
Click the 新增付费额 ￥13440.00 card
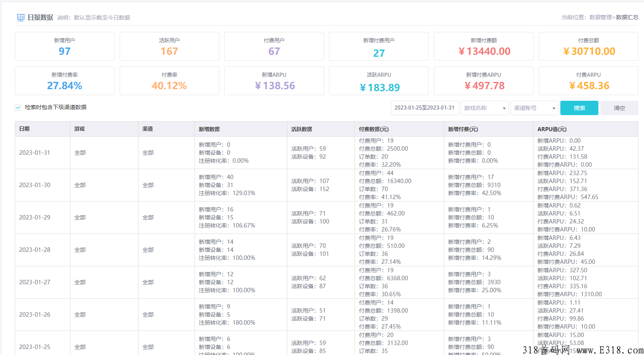click(x=484, y=46)
